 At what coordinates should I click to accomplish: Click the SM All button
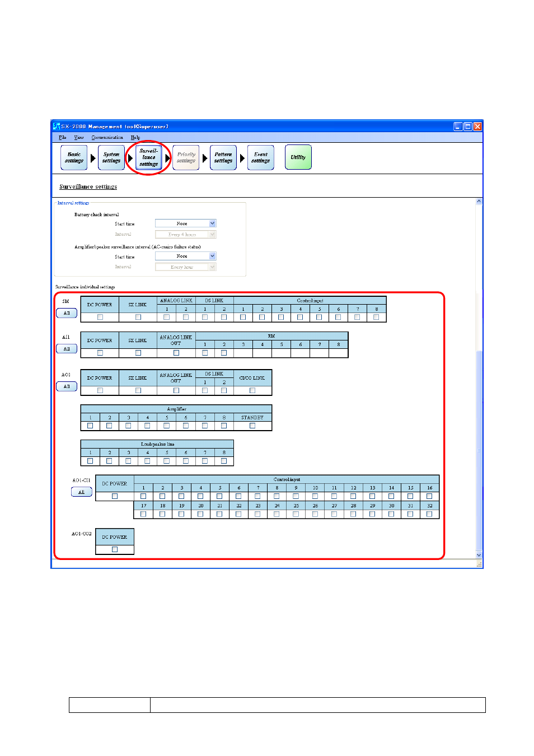tap(67, 313)
